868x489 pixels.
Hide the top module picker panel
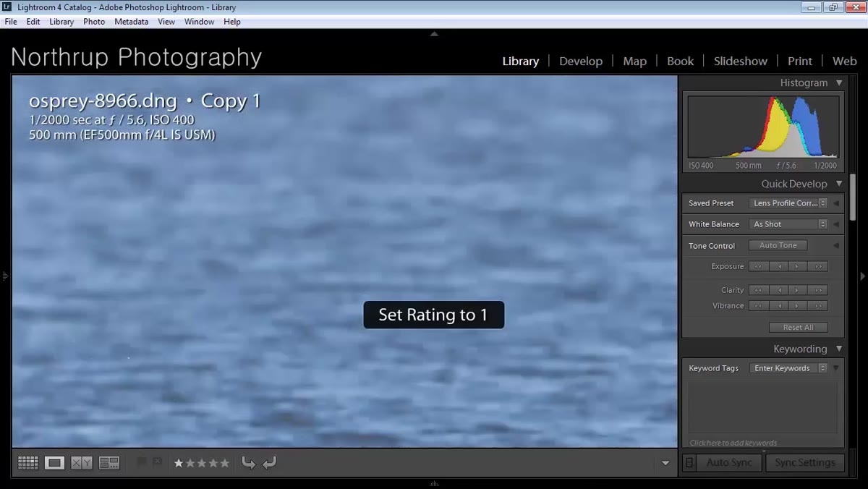point(434,33)
